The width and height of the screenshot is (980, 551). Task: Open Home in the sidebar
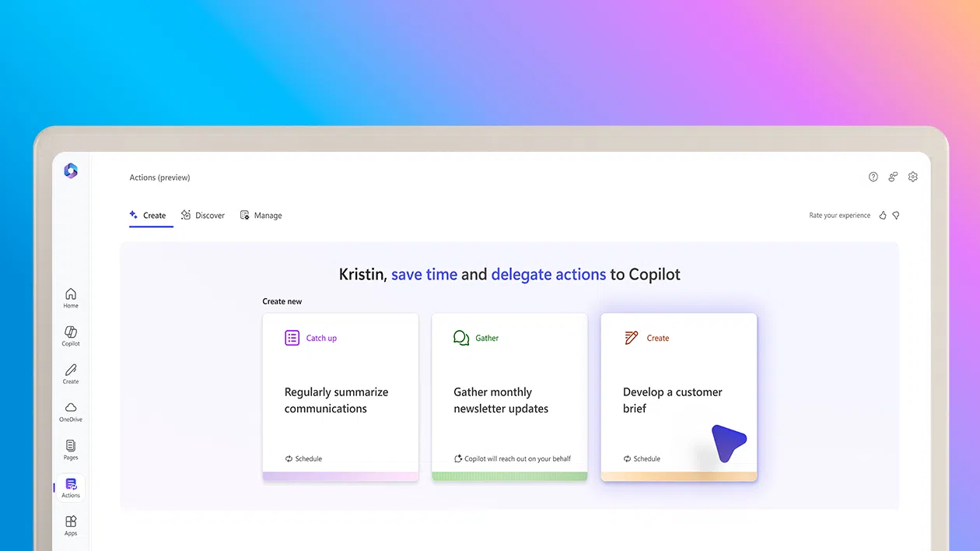(x=71, y=298)
